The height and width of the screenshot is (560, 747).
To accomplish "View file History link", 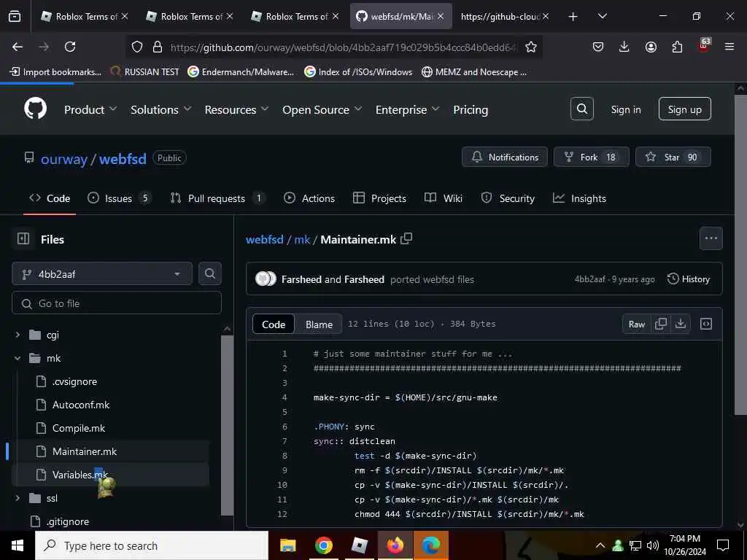I will 689,279.
